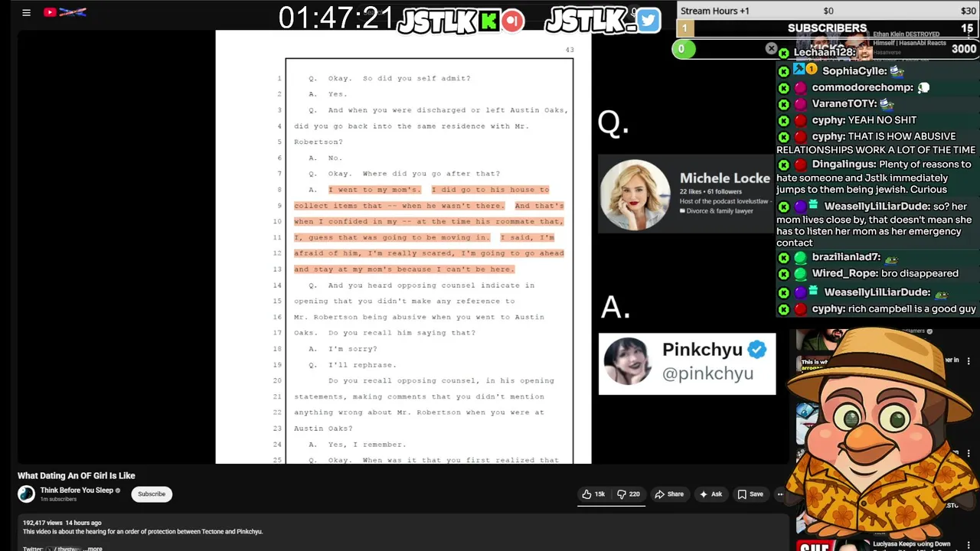Click highlighted transcript line 8 answer

pos(439,190)
